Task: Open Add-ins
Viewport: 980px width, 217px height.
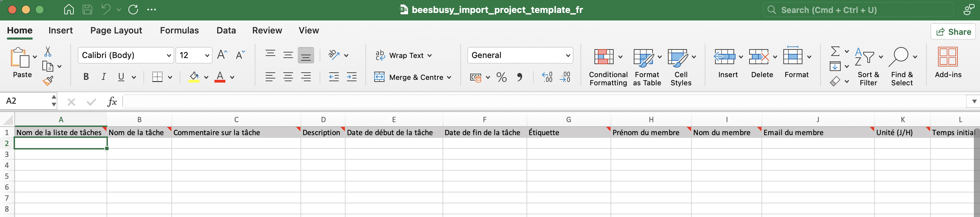Action: click(x=948, y=63)
